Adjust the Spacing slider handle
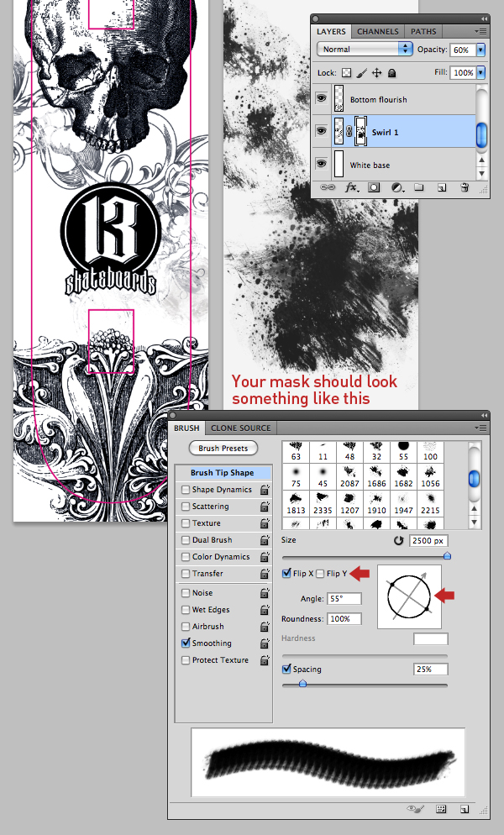 pos(302,683)
